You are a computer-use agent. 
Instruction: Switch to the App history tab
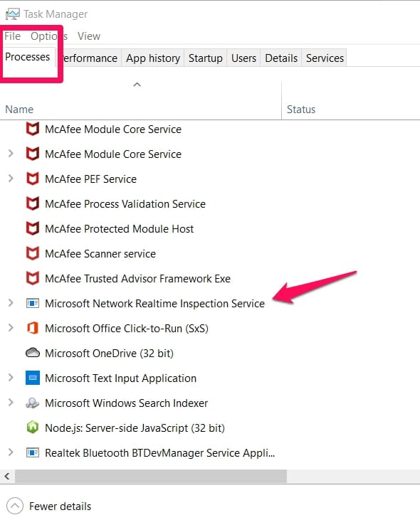pos(153,58)
